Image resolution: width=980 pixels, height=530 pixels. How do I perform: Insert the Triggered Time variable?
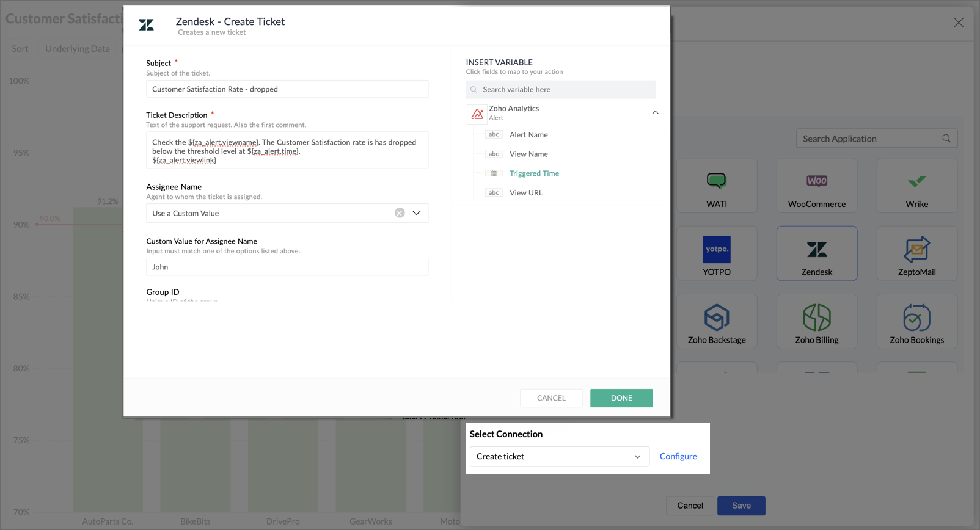click(x=534, y=173)
